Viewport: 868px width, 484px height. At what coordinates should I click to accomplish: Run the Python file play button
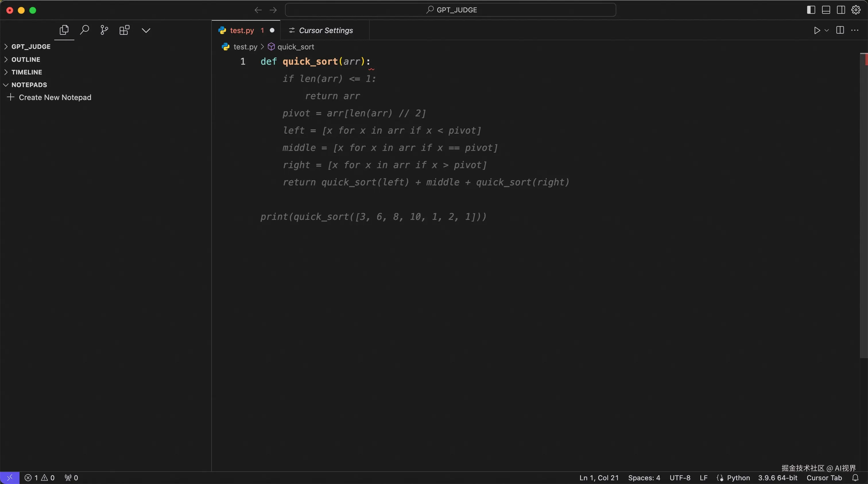[817, 30]
